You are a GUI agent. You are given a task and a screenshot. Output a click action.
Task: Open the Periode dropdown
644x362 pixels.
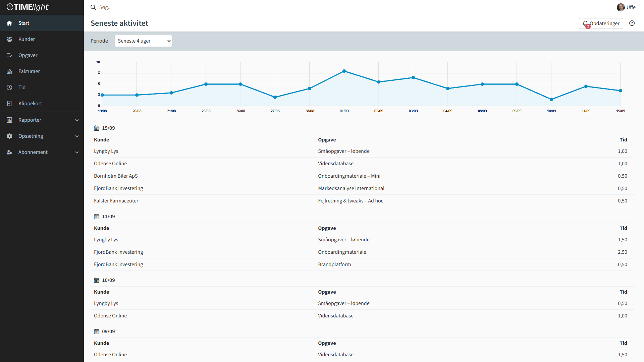[143, 41]
